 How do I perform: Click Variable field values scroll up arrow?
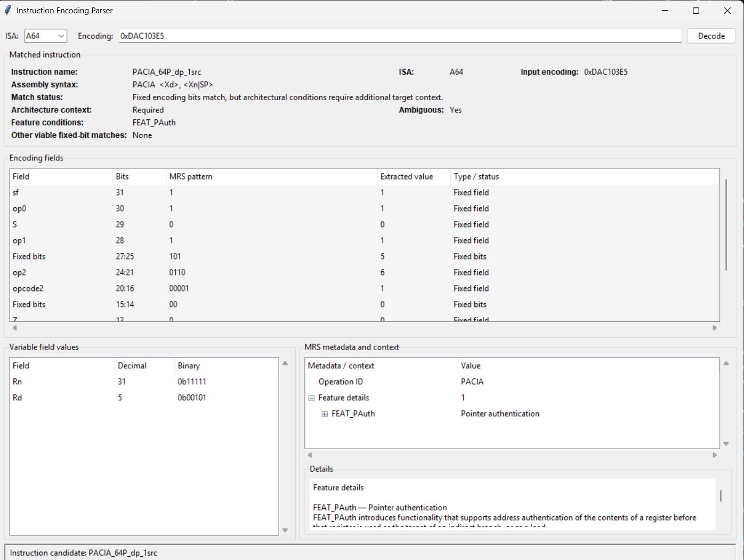coord(285,363)
